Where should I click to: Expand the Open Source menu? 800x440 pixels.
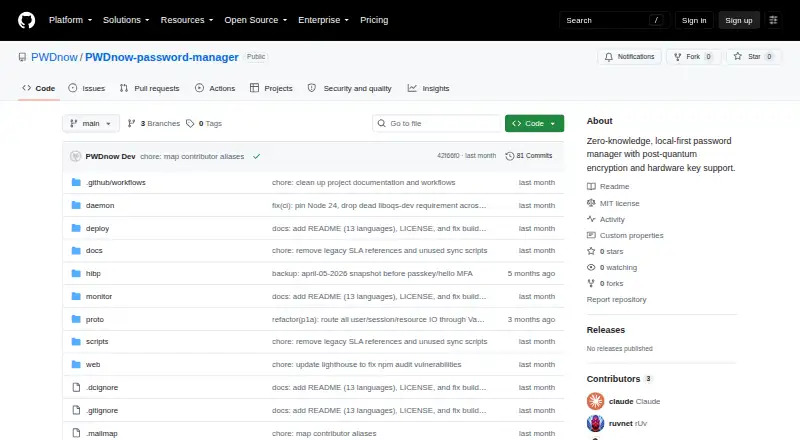pos(256,20)
